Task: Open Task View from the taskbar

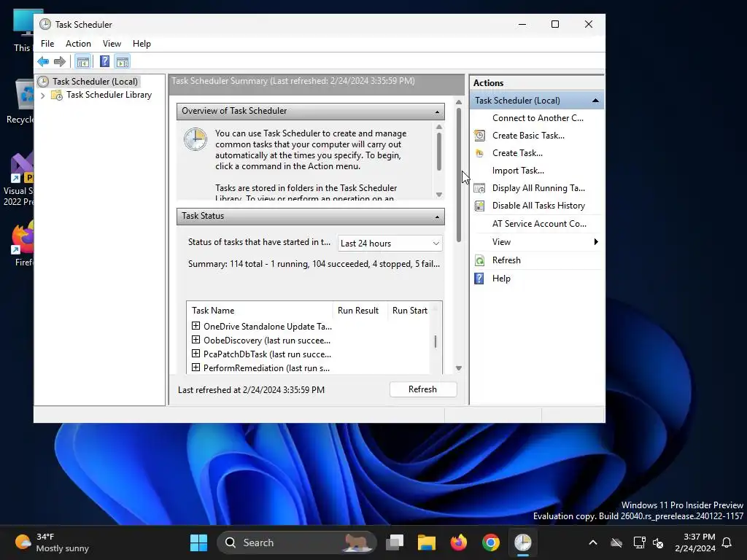Action: 395,542
